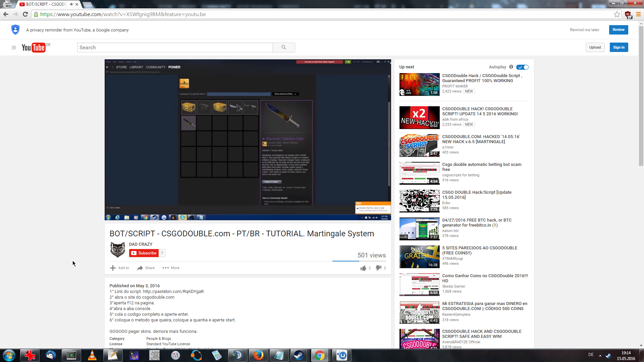Subscribe to the DAD CRAZY channel
The image size is (644, 362).
click(x=144, y=253)
